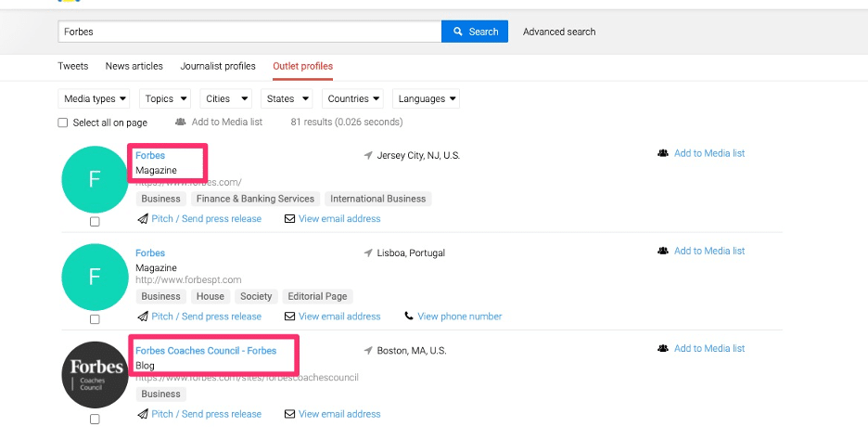Check the box under first Forbes avatar
The width and height of the screenshot is (868, 427).
tap(95, 222)
